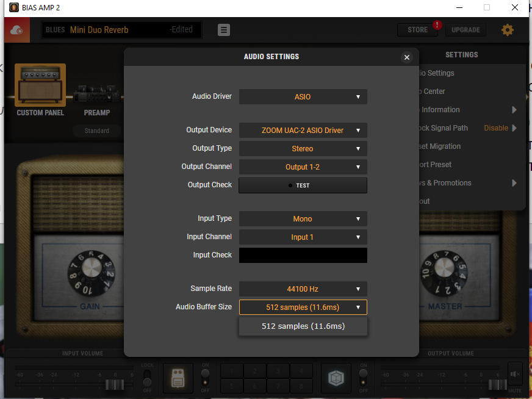Open the Output Device dropdown
The height and width of the screenshot is (399, 532).
[303, 131]
